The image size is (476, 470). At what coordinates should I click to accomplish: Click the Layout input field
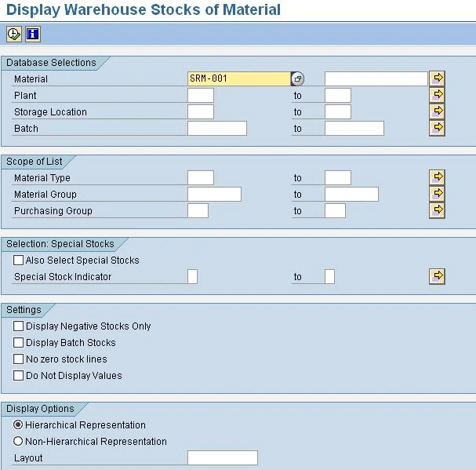[222, 458]
